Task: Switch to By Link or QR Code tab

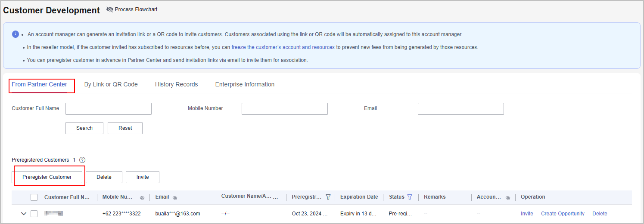Action: (111, 84)
